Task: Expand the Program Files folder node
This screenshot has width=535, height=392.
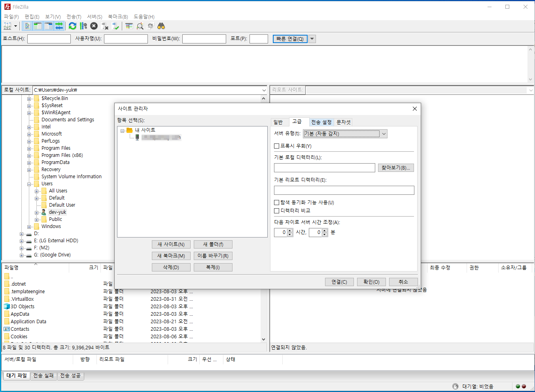Action: (x=29, y=149)
